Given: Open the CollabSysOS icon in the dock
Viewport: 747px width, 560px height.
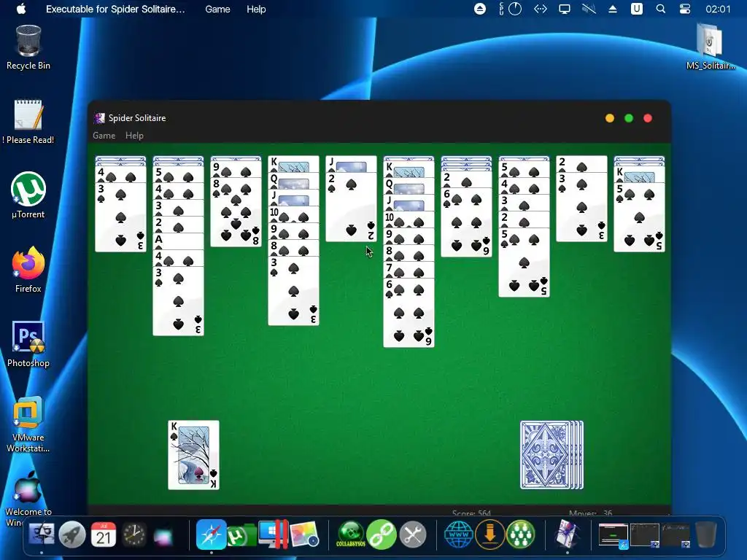Looking at the screenshot, I should coord(351,534).
